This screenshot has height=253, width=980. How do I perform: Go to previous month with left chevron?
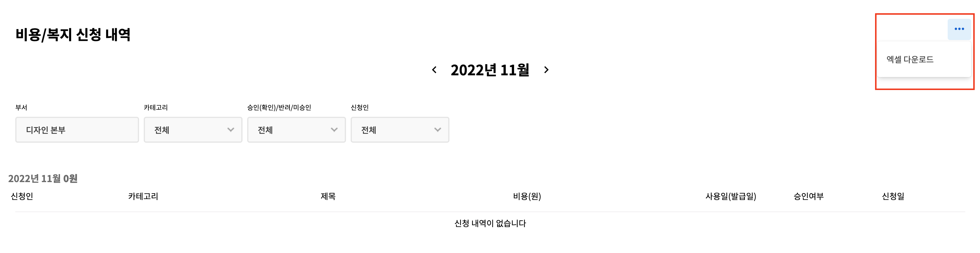point(434,70)
